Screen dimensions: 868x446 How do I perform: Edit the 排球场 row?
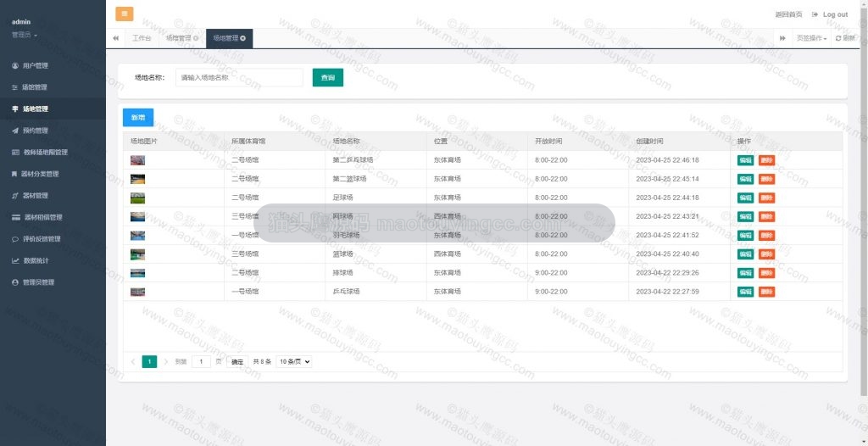(745, 273)
